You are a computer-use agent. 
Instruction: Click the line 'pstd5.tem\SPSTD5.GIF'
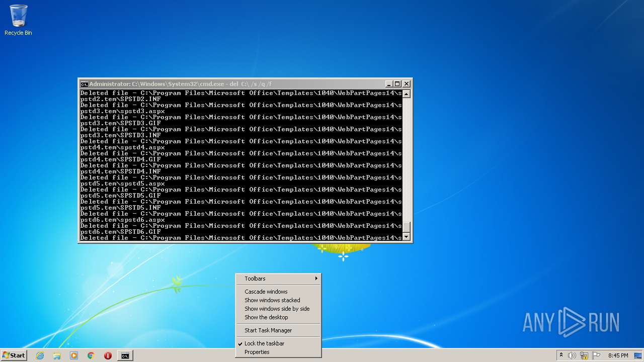click(121, 196)
